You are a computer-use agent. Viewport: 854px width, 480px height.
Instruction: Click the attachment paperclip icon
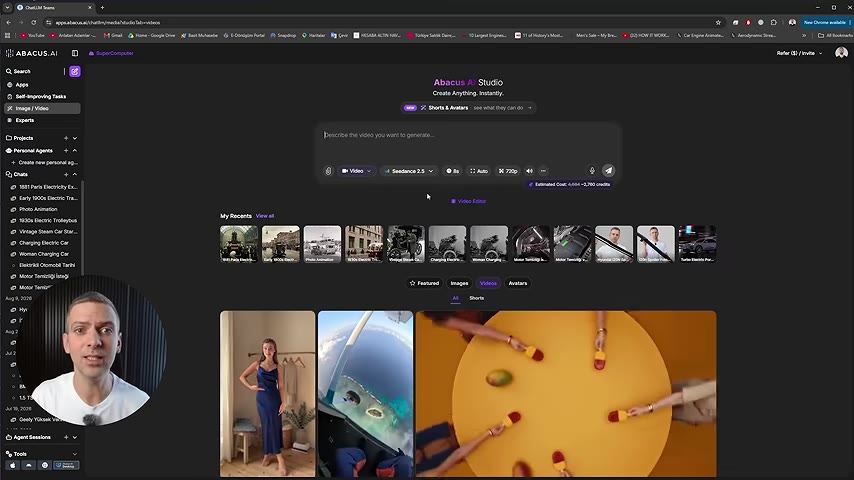(328, 171)
